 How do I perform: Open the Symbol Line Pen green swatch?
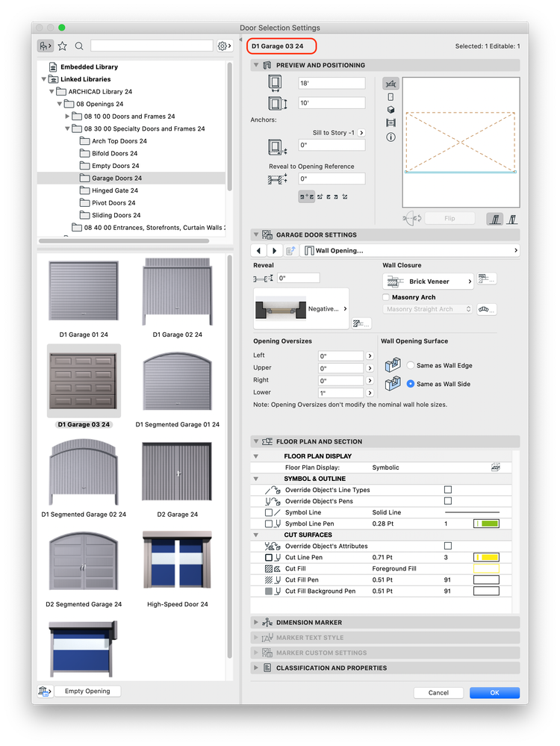click(486, 523)
